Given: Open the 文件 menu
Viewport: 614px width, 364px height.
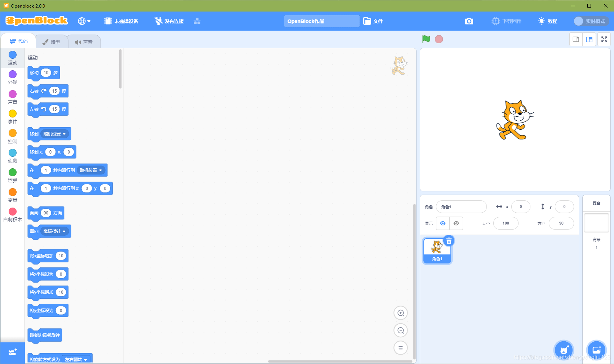Looking at the screenshot, I should pos(373,21).
